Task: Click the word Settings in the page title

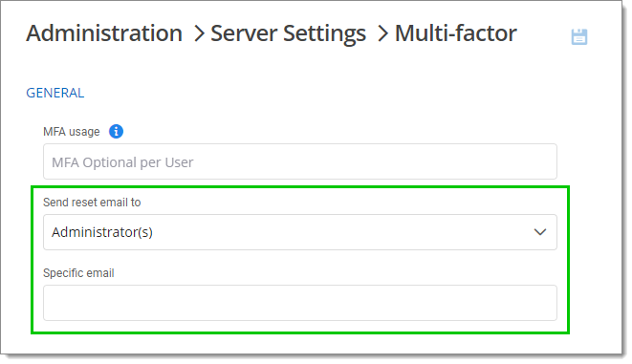Action: pyautogui.click(x=324, y=33)
